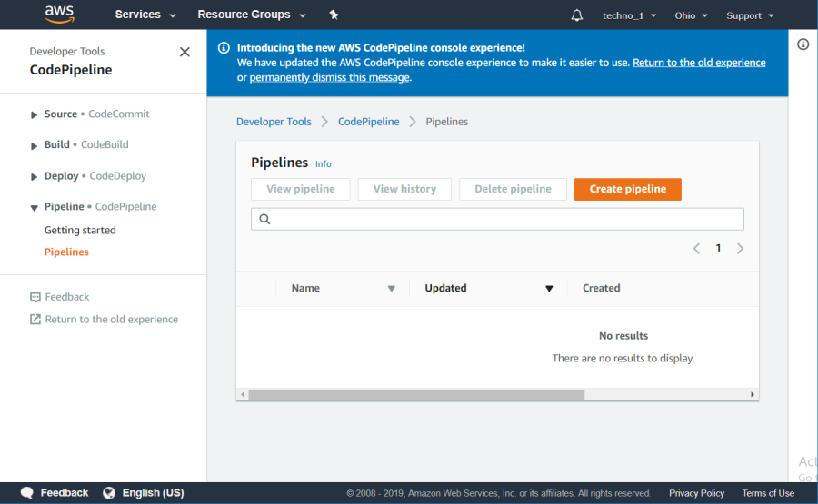Click the AWS logo
Image resolution: width=818 pixels, height=504 pixels.
point(59,15)
